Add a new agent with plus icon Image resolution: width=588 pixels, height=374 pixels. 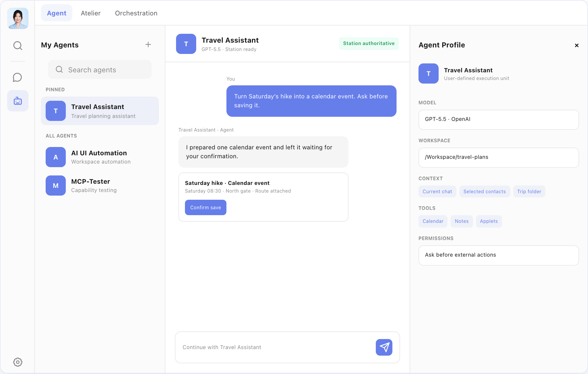pos(148,45)
